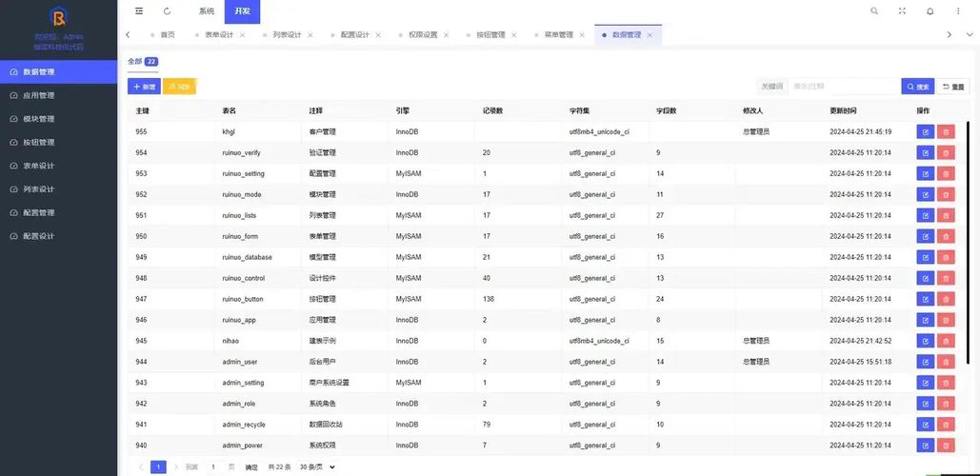Toggle fullscreen using the expand icon
Image resolution: width=980 pixels, height=476 pixels.
tap(902, 11)
